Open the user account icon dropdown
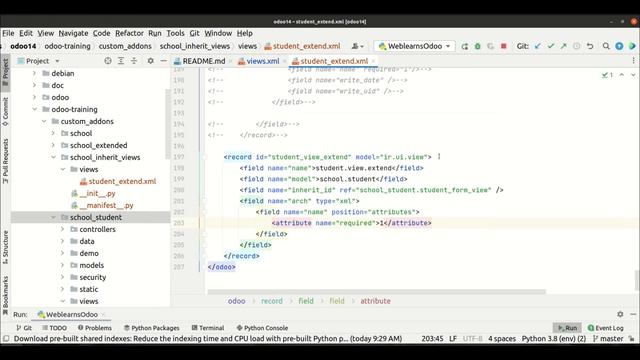Viewport: 640px width, 360px height. (x=358, y=46)
